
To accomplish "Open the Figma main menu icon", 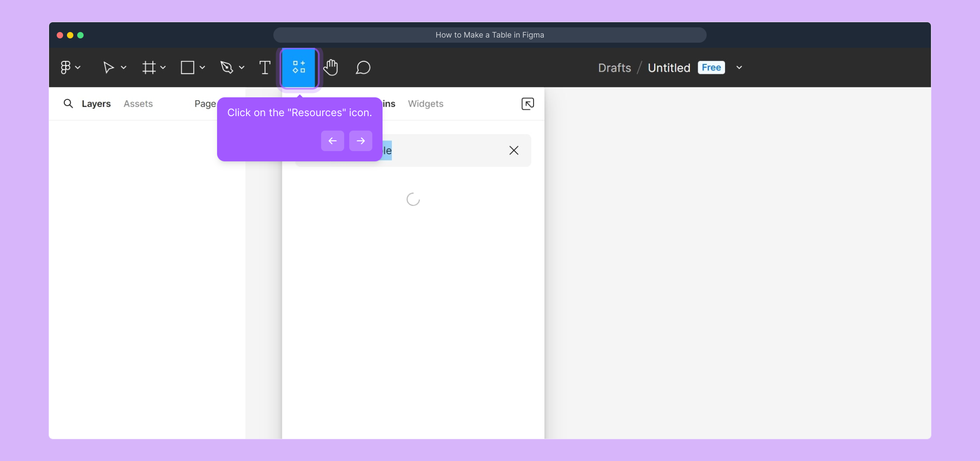I will (65, 67).
